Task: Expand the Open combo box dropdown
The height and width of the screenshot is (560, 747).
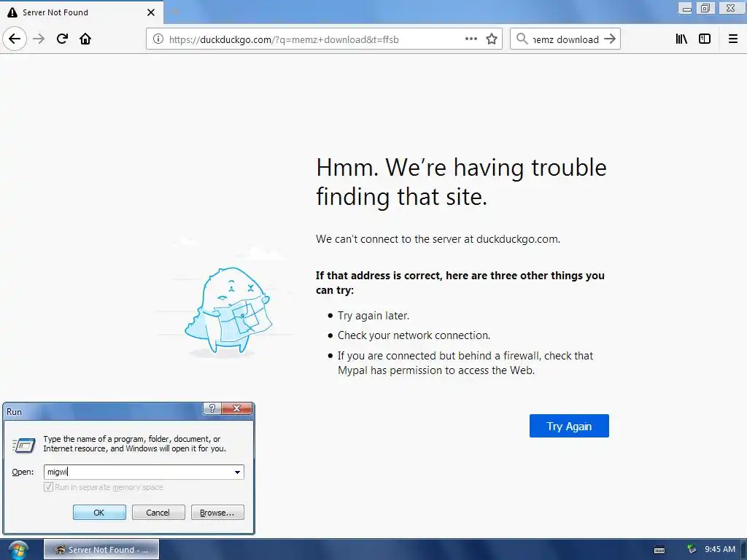Action: (x=237, y=472)
